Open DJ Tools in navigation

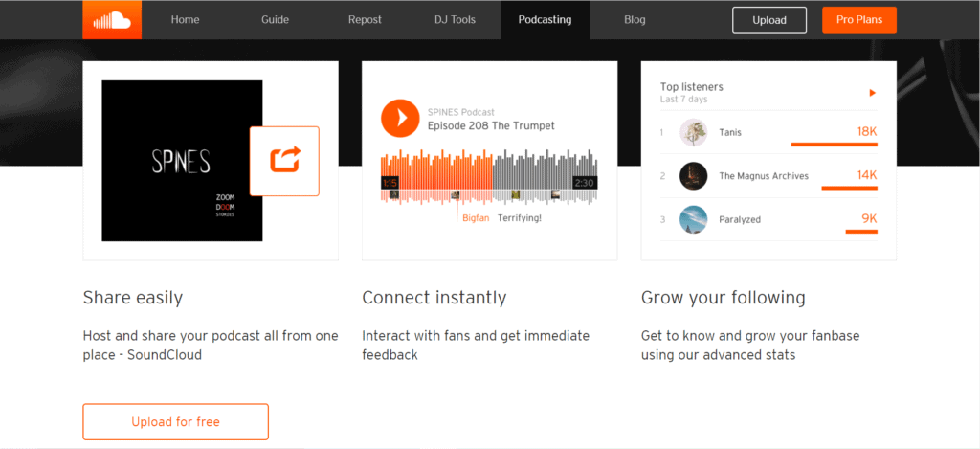(x=455, y=20)
